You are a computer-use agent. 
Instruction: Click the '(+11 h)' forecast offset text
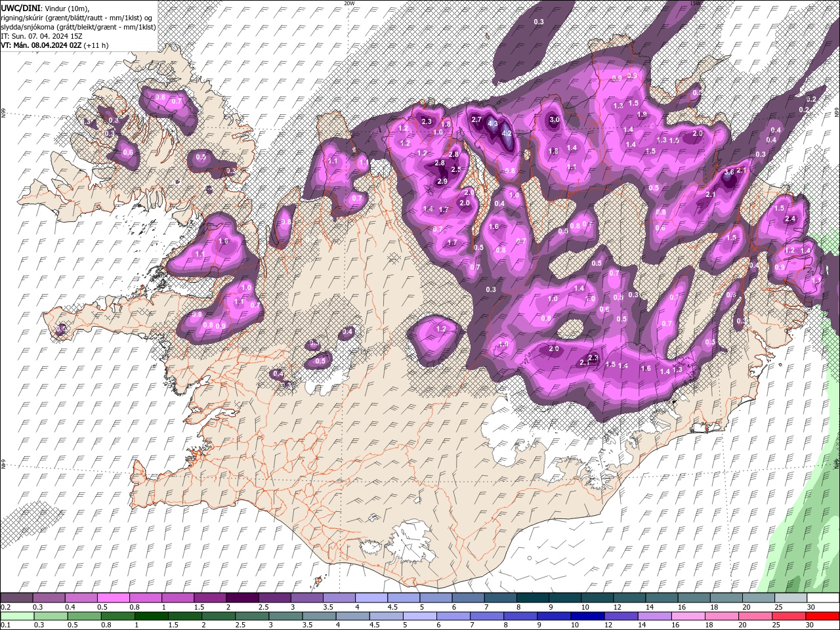96,45
